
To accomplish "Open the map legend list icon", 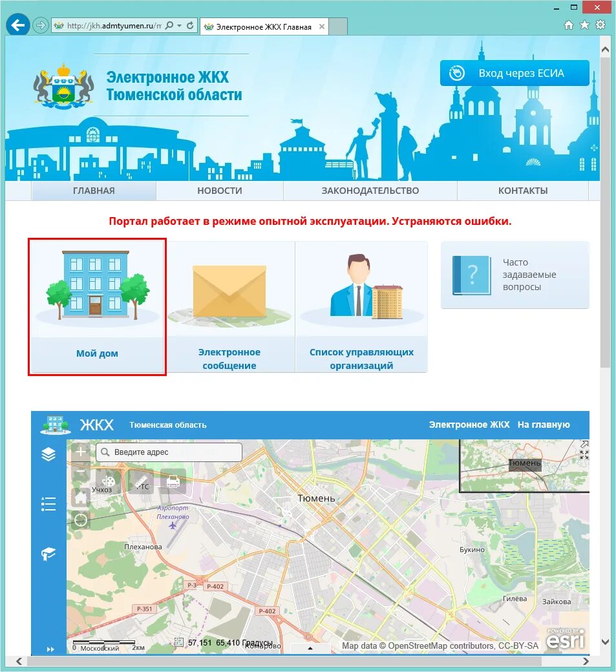I will point(48,504).
